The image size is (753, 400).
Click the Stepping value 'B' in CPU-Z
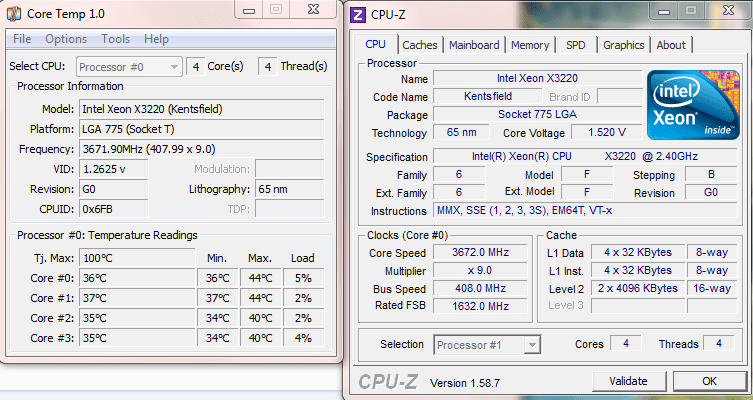711,174
